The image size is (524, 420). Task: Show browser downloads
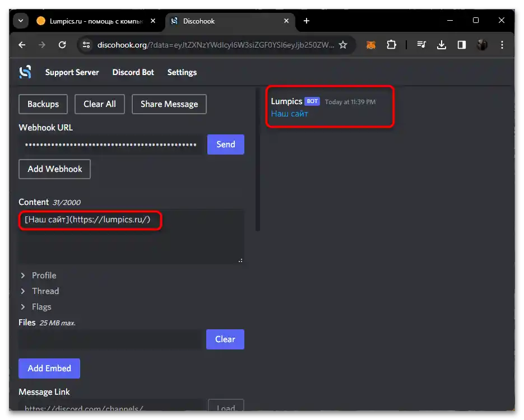coord(442,45)
